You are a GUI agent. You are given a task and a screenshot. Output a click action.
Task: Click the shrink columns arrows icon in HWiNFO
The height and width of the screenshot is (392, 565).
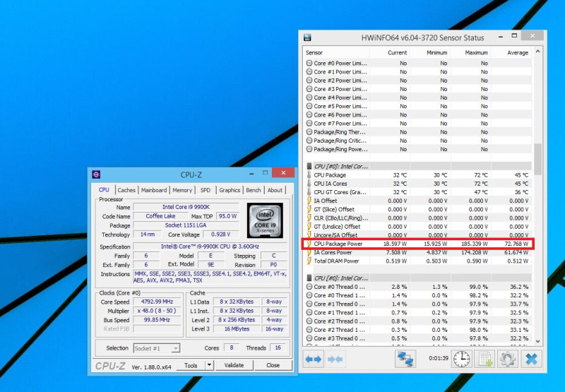tap(335, 359)
